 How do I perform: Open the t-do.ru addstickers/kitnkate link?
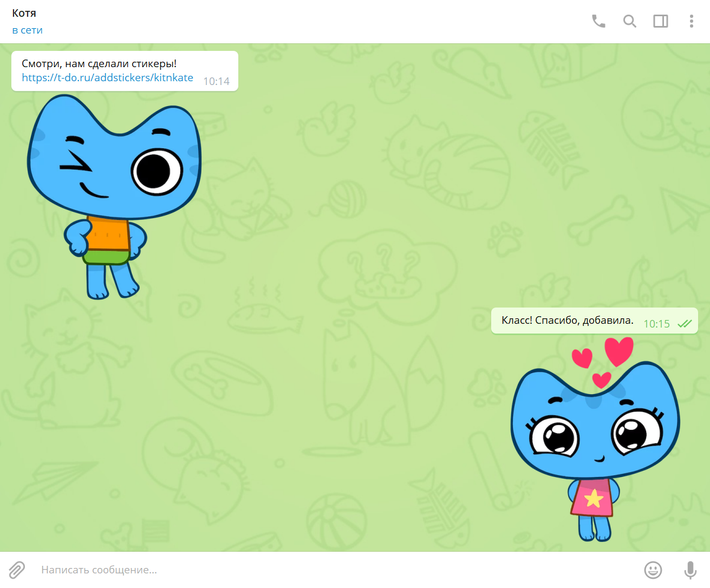point(107,78)
